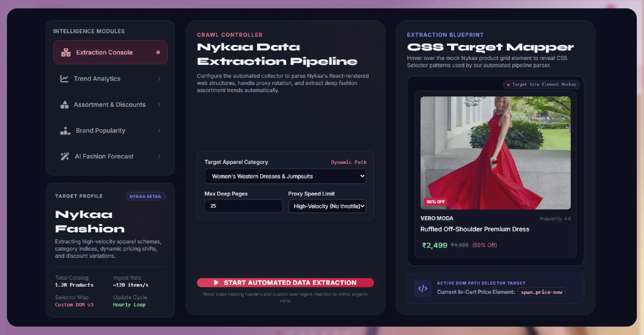This screenshot has height=335, width=644.
Task: Click ACTIVE DOM PATH SELECTOR TARGET label
Action: [x=481, y=283]
